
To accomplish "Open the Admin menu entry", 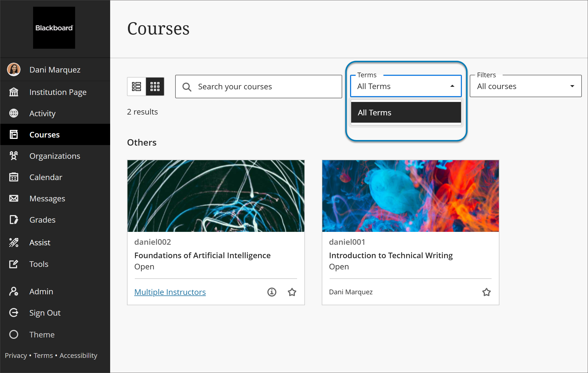I will coord(41,291).
